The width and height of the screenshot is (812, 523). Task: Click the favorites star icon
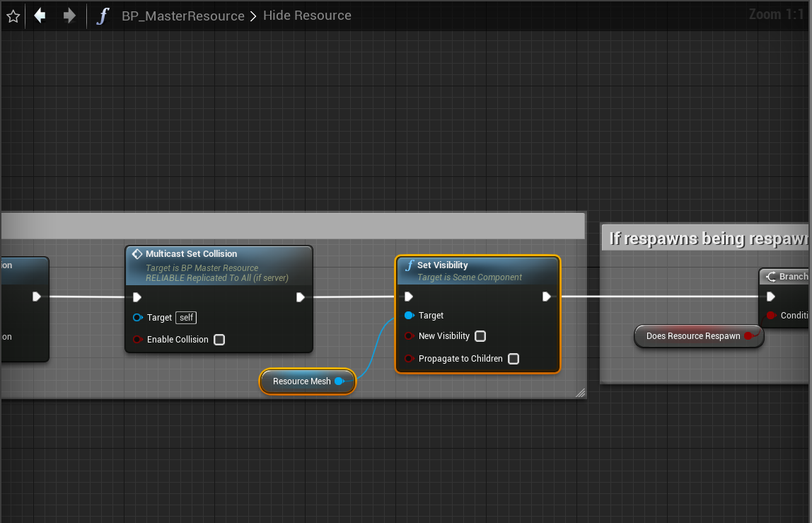13,16
